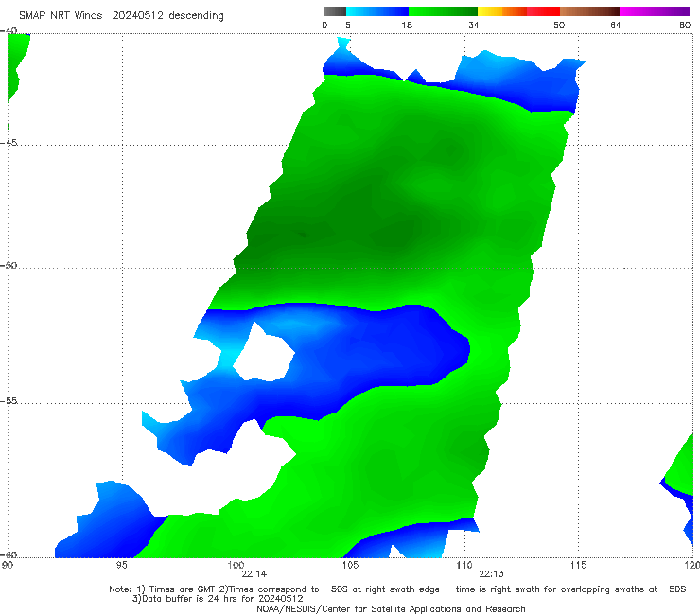Click the word 'descending' in the title
The width and height of the screenshot is (700, 615).
[x=197, y=16]
